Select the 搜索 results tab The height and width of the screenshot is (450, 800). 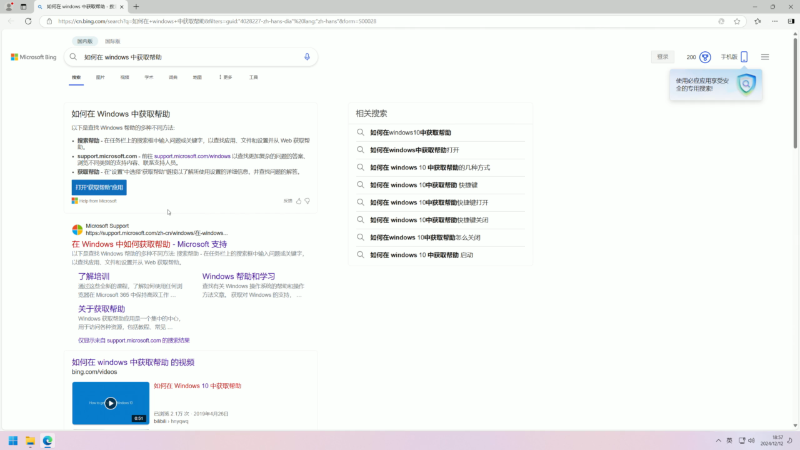coord(76,78)
